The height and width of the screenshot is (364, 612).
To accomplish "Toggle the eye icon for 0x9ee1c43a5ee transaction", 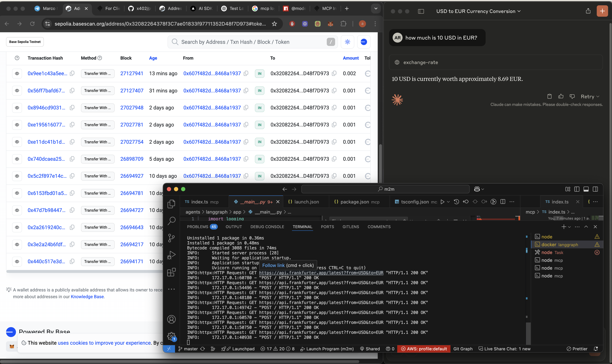I will pos(17,74).
